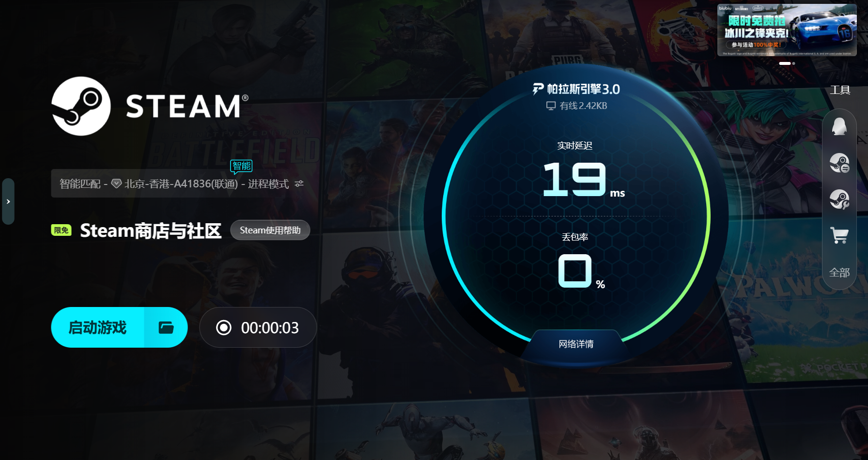
Task: Open the Steam repair wrench tool
Action: coord(839,199)
